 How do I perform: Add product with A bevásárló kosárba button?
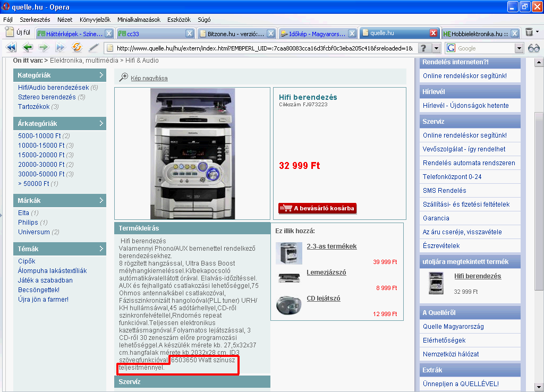pyautogui.click(x=318, y=208)
